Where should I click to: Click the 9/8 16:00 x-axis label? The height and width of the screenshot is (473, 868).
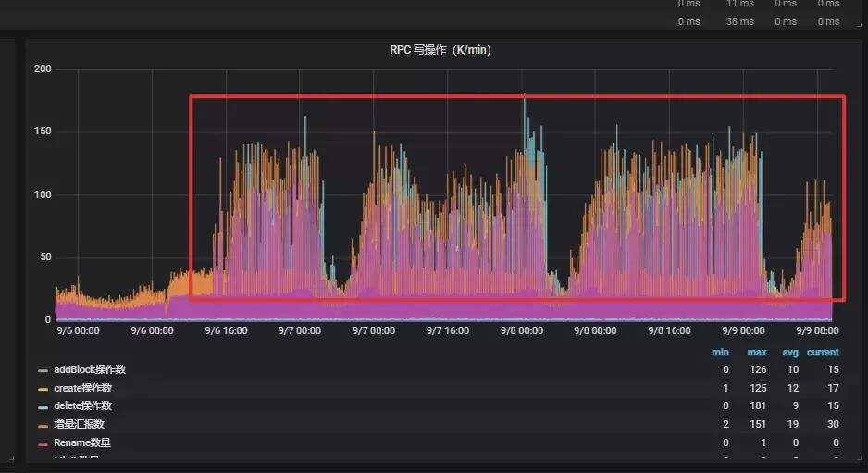[669, 330]
